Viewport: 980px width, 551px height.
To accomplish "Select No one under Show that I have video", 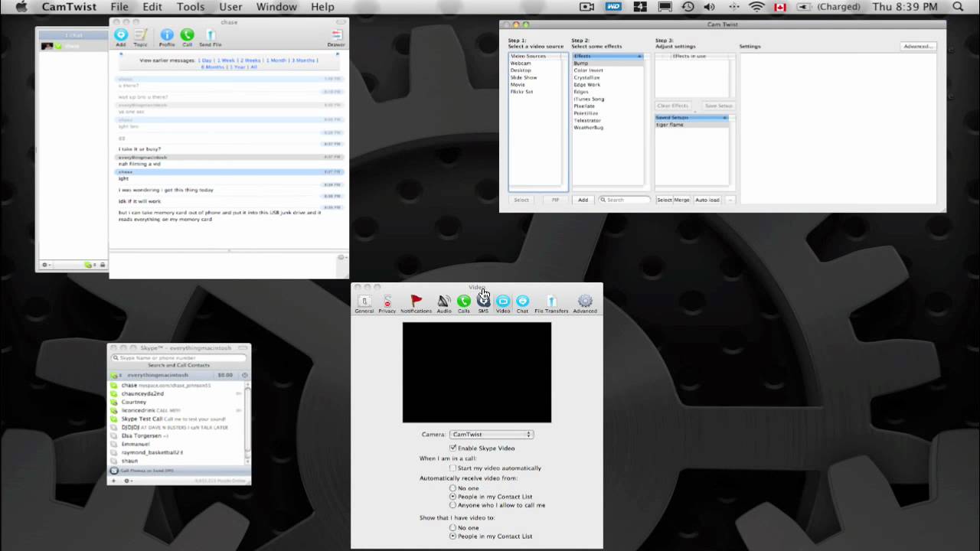I will [x=452, y=527].
